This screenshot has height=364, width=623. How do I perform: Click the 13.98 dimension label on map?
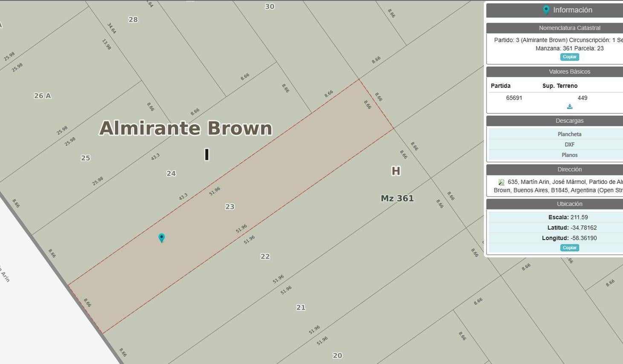[x=107, y=44]
